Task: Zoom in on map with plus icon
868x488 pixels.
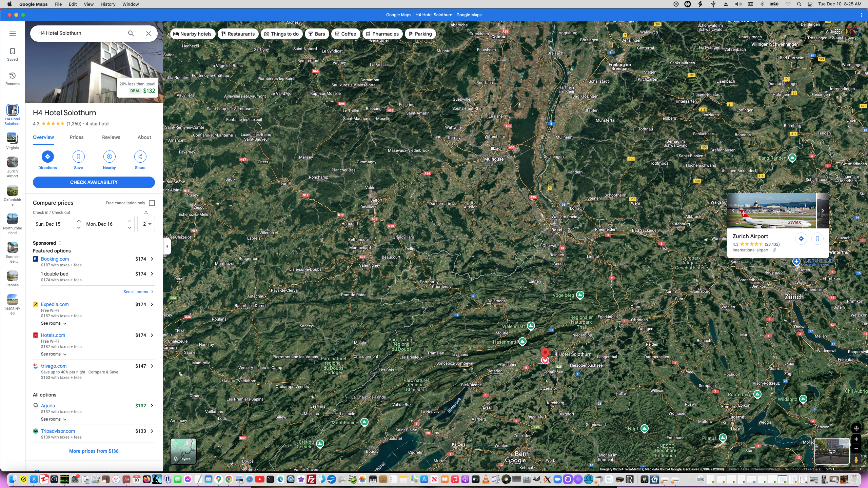Action: coord(856,439)
